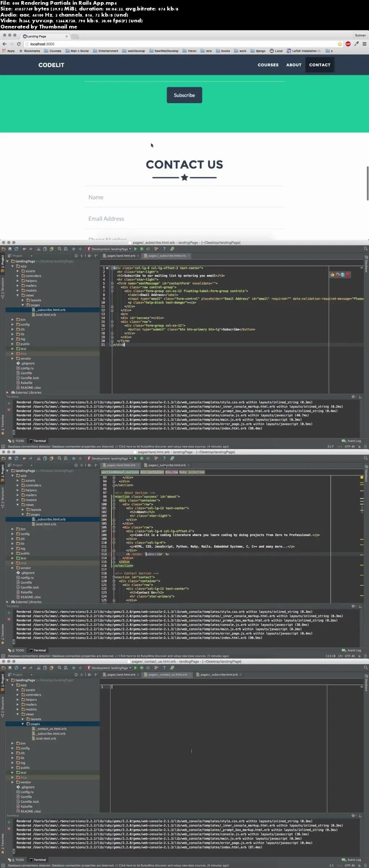The image size is (369, 868).
Task: Toggle 1: Project tool window in _subscribe.html.erb window
Action: pyautogui.click(x=3, y=264)
